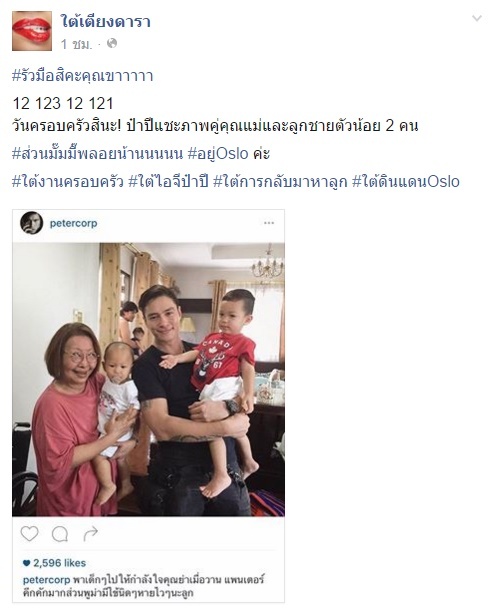The image size is (488, 615).
Task: Open hashtag #รัวมือสิคะคุณขาาาาา
Action: pyautogui.click(x=82, y=75)
